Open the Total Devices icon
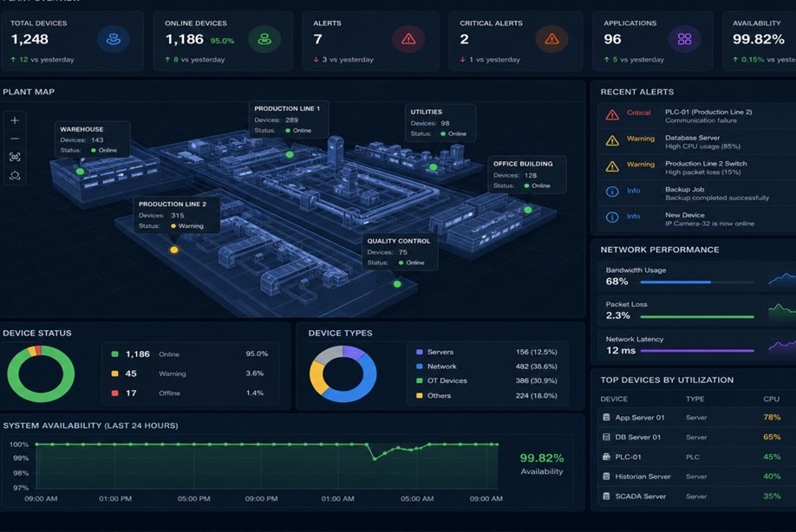 point(114,39)
